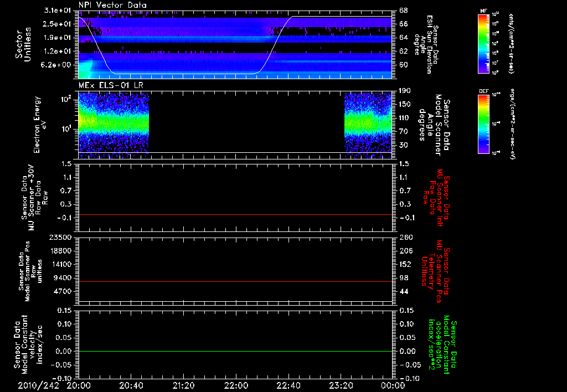The height and width of the screenshot is (392, 567).
Task: Click the 14100 scanner position tick label
Action: click(61, 264)
